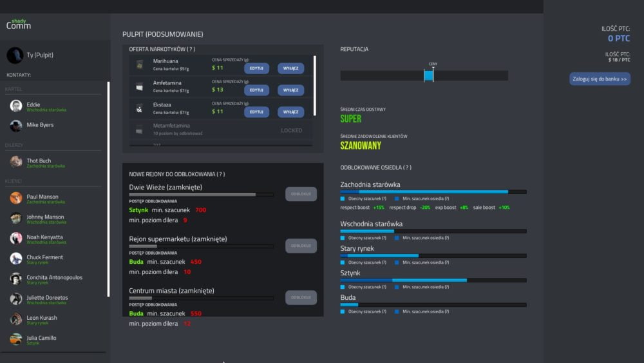The height and width of the screenshot is (363, 644).
Task: Click the Ty (Pulpit) profile avatar
Action: (x=15, y=55)
